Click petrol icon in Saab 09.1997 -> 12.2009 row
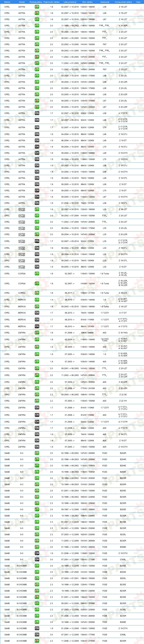Viewport: 144px width, 644px height. coord(37,509)
